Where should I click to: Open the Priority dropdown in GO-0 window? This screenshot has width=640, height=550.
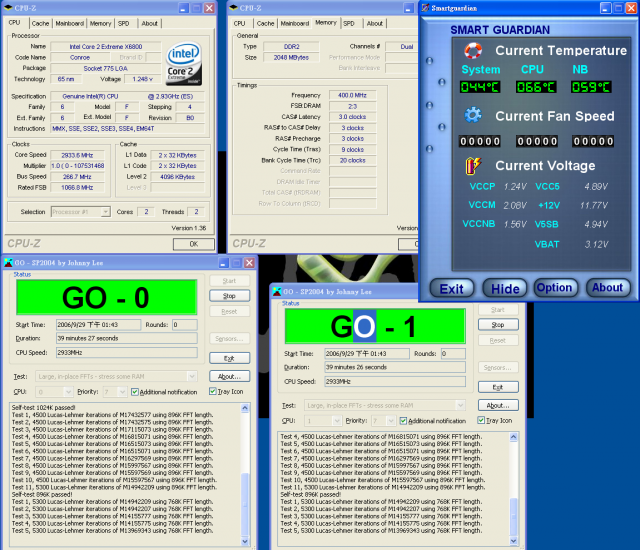point(122,392)
